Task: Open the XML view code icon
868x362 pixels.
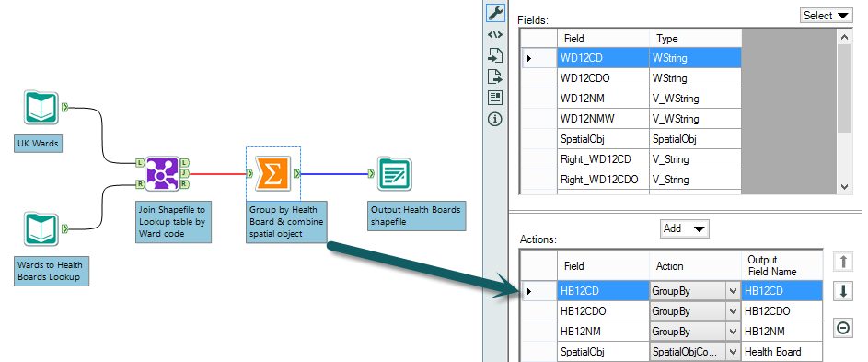Action: pos(495,34)
